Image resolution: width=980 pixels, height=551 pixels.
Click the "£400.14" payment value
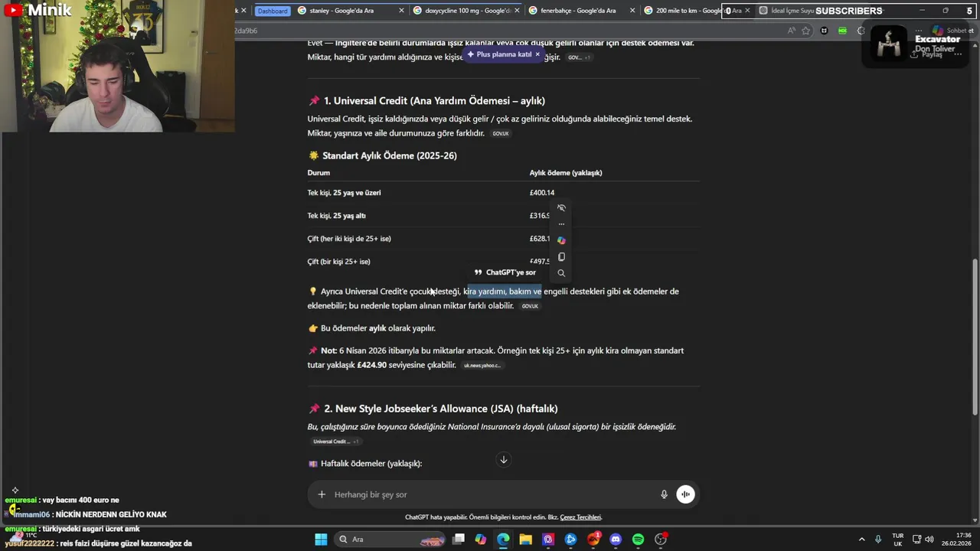coord(542,193)
